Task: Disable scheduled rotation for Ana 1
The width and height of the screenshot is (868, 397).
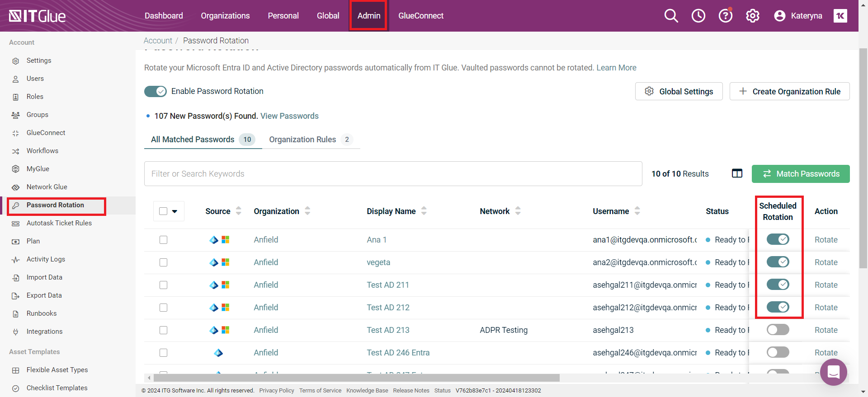Action: pos(778,239)
